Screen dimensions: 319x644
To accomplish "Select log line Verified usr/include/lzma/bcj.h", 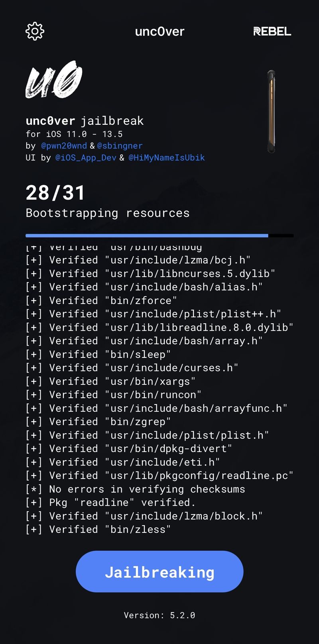I will point(138,260).
